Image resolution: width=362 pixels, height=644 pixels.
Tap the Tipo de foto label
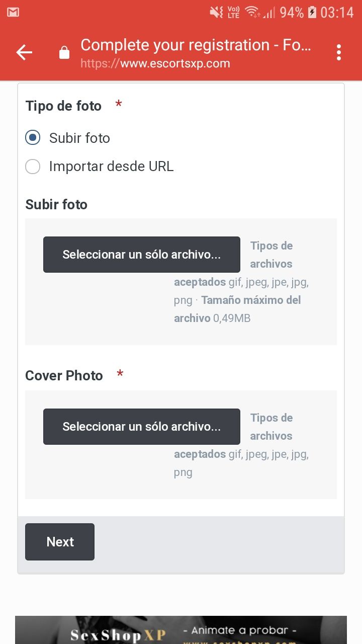click(63, 106)
